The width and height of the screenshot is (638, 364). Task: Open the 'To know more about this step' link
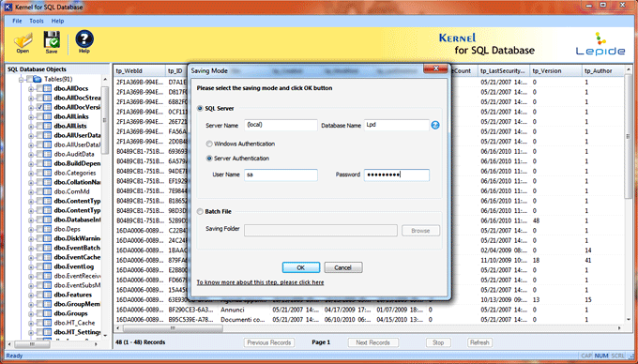pyautogui.click(x=261, y=282)
